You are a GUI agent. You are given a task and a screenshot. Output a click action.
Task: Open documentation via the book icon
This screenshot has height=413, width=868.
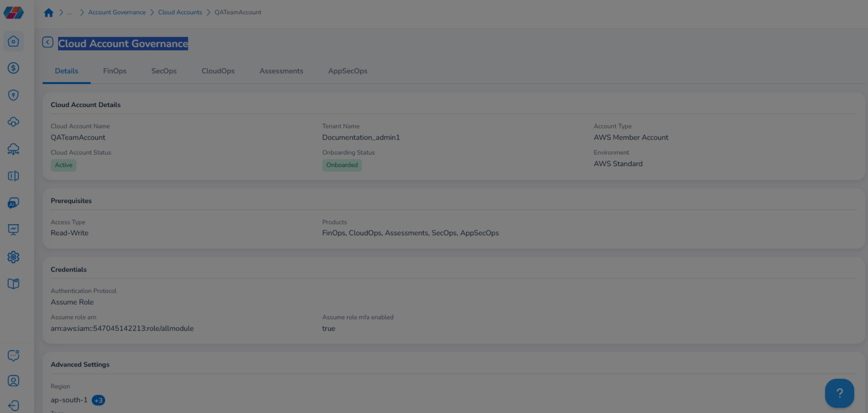(13, 284)
